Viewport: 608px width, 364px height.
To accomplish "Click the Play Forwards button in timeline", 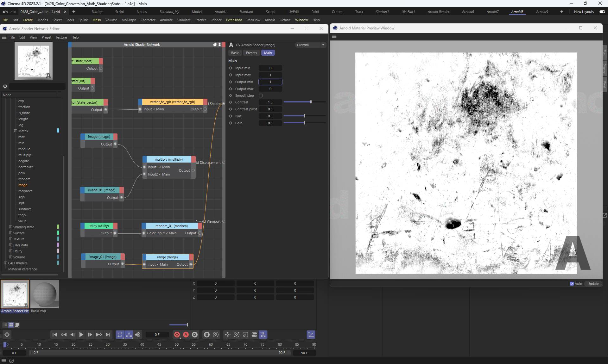I will click(x=81, y=335).
